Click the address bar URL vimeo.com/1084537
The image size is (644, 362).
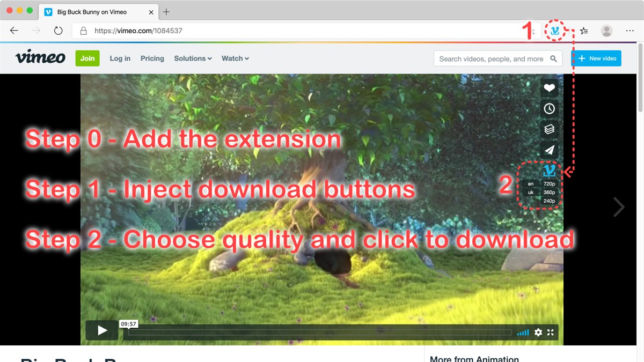(x=138, y=31)
